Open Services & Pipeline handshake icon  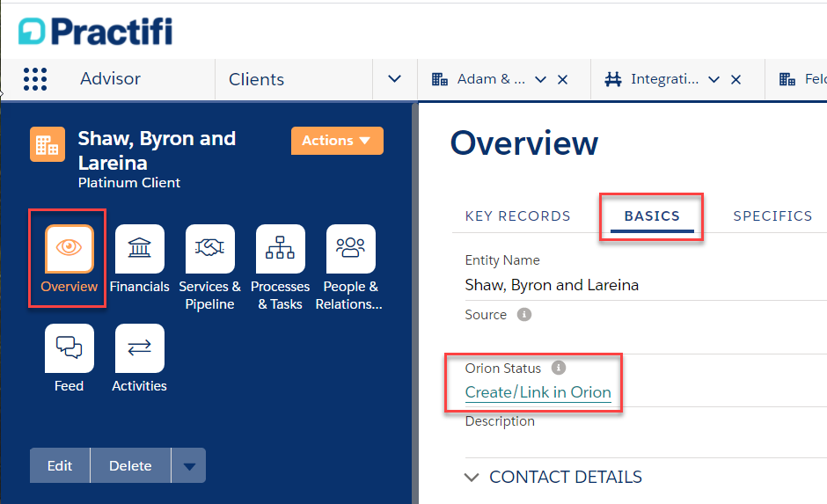210,249
